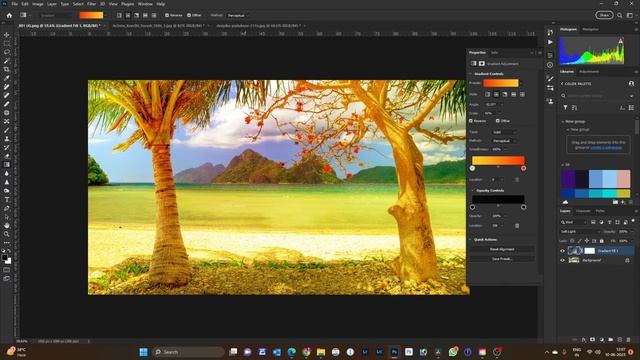Click the Libraries filter funnel icon
This screenshot has width=640, height=360.
565,108
